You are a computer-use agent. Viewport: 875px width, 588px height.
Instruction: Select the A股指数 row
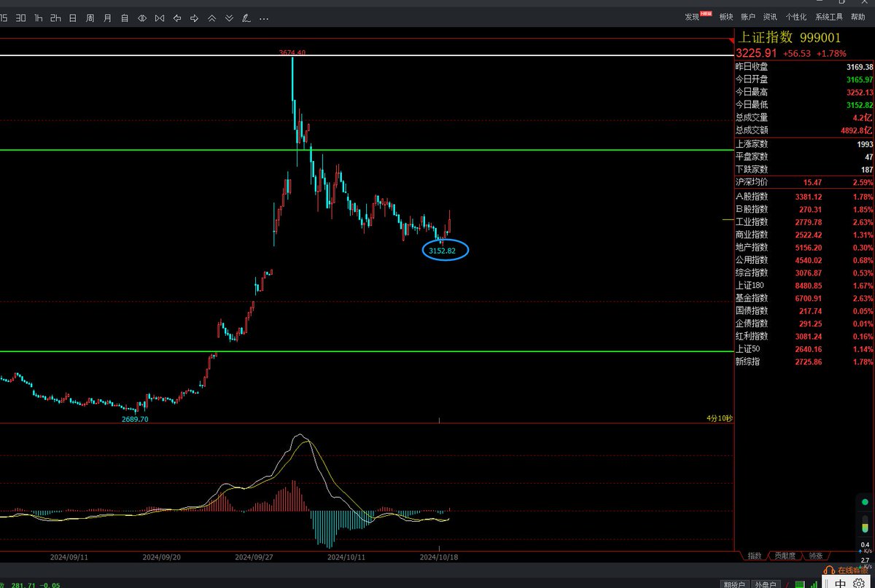click(x=804, y=196)
